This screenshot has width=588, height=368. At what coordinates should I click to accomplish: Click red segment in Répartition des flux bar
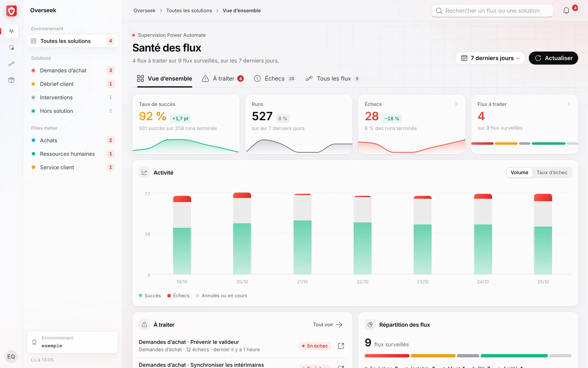point(387,356)
